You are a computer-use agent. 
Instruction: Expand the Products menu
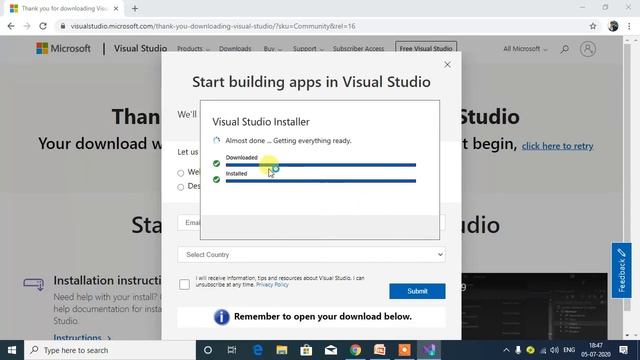pos(193,49)
